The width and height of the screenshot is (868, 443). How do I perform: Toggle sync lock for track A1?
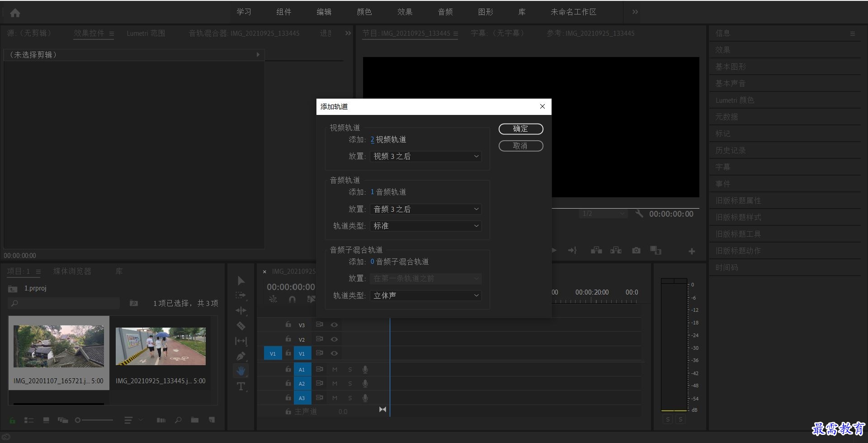320,369
